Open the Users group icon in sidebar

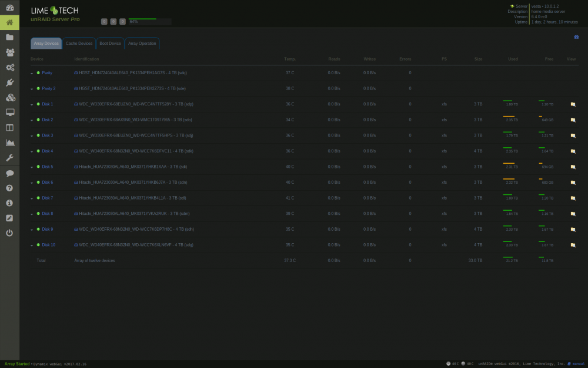click(x=10, y=52)
